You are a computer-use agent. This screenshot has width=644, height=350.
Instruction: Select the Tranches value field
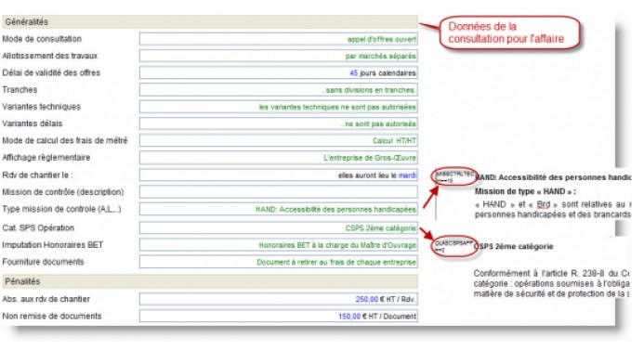(279, 90)
